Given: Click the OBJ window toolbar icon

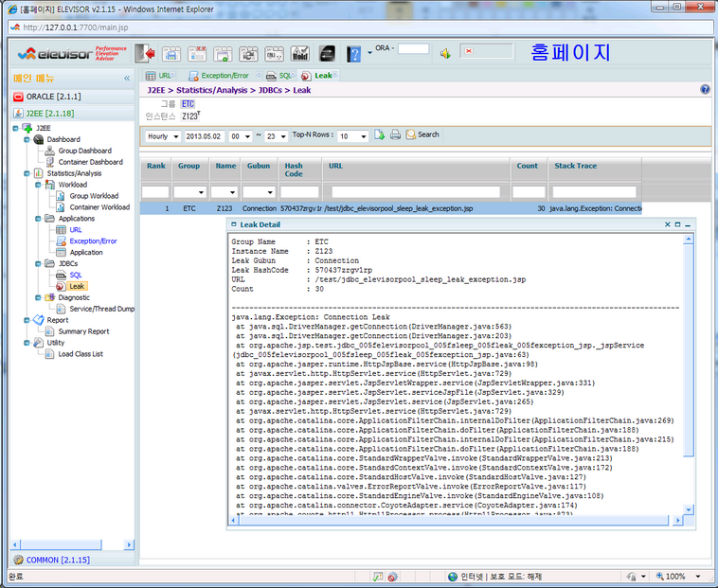Looking at the screenshot, I should pyautogui.click(x=275, y=54).
